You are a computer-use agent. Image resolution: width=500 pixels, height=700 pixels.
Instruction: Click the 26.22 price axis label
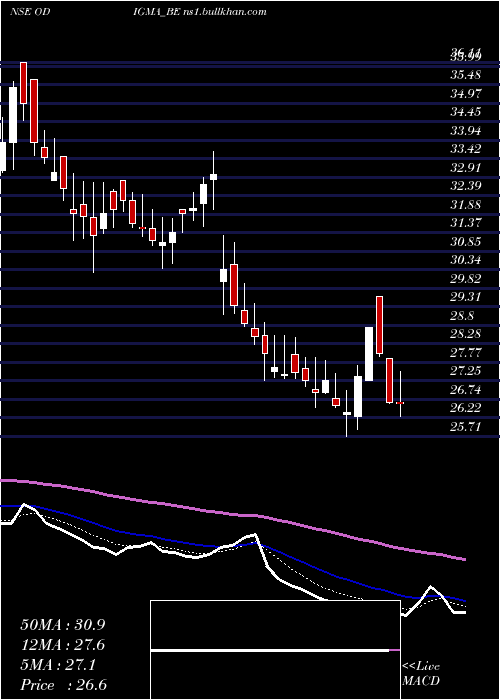point(465,408)
